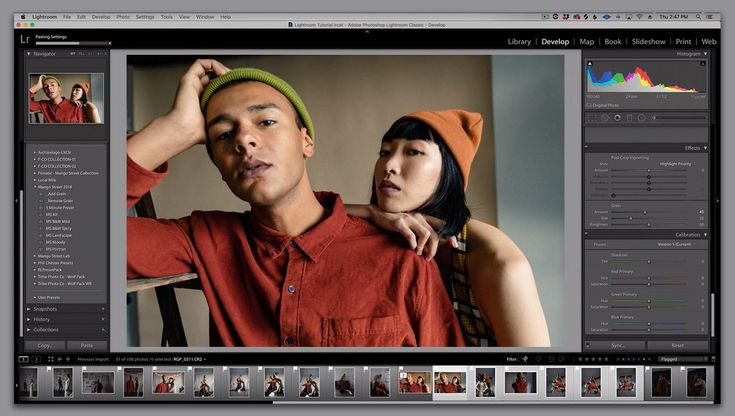Open the Flagged filter preset dropdown
Image resolution: width=735 pixels, height=416 pixels.
pyautogui.click(x=683, y=359)
